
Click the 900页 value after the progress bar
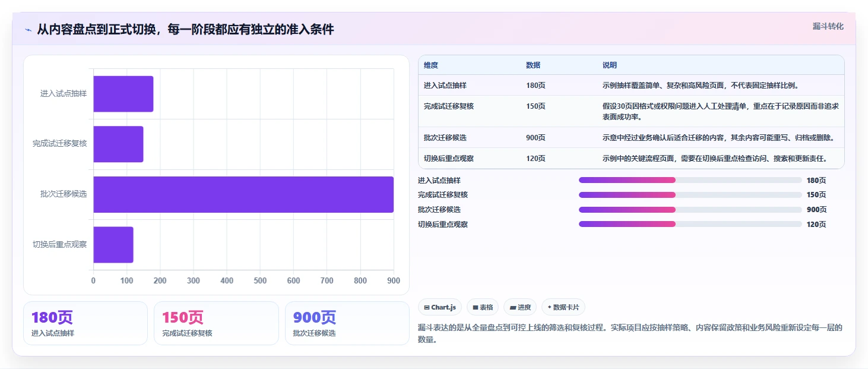(816, 210)
